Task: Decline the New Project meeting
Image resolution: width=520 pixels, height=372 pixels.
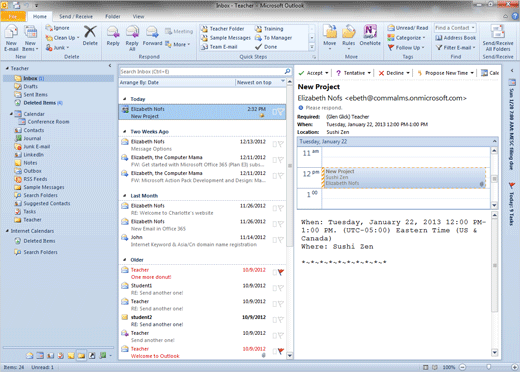Action: (x=394, y=73)
